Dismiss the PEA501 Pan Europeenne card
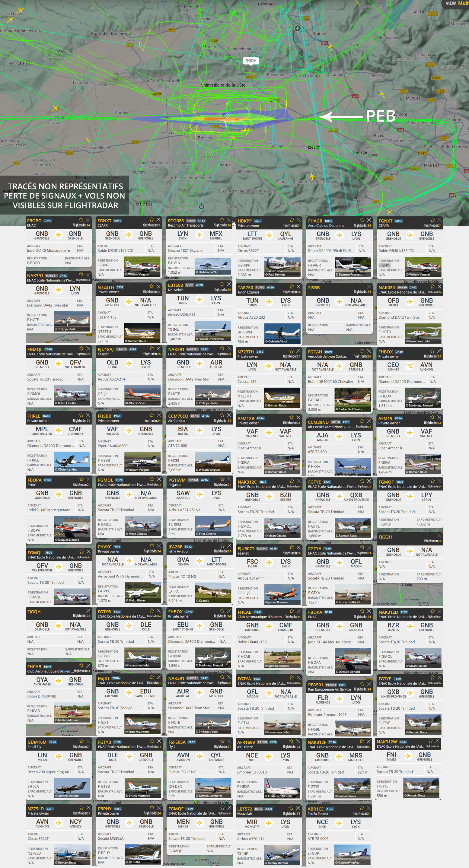 coord(369,684)
